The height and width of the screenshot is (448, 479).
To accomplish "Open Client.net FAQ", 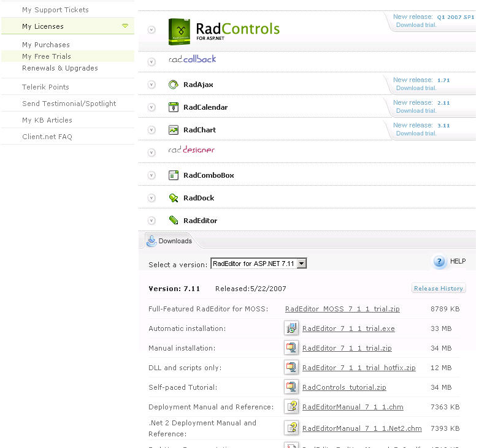I will click(47, 137).
